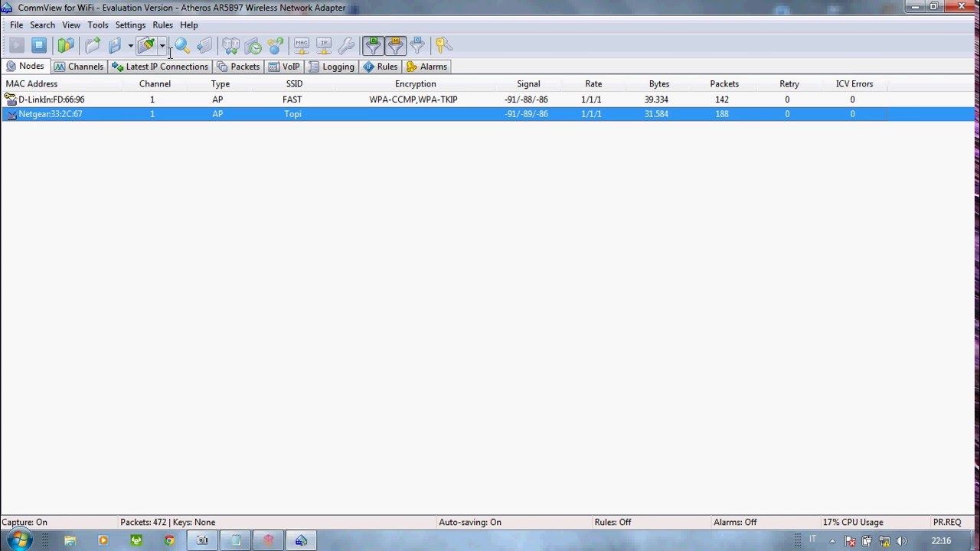This screenshot has height=551, width=980.
Task: Click the WPA-CCMP,WPA-TKIP encryption cell
Action: click(413, 99)
